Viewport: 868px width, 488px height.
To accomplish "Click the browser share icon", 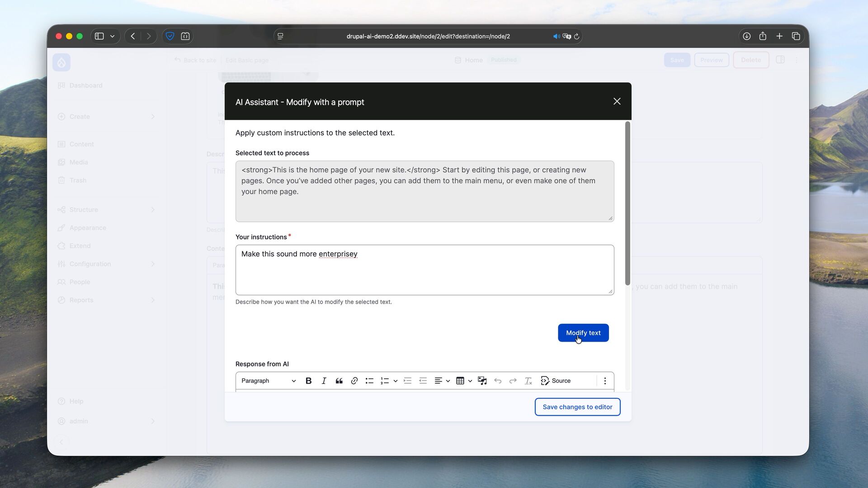I will pyautogui.click(x=763, y=36).
